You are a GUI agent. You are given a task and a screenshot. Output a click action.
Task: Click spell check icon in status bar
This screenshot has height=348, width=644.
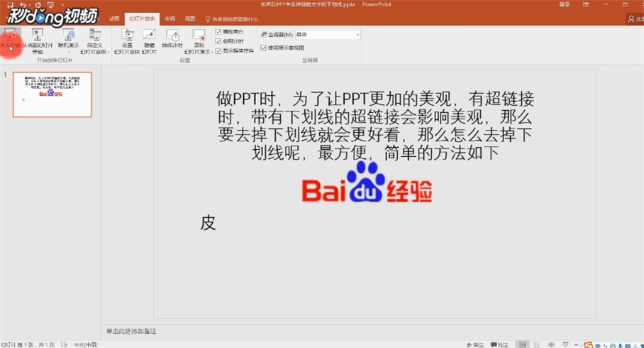(65, 344)
